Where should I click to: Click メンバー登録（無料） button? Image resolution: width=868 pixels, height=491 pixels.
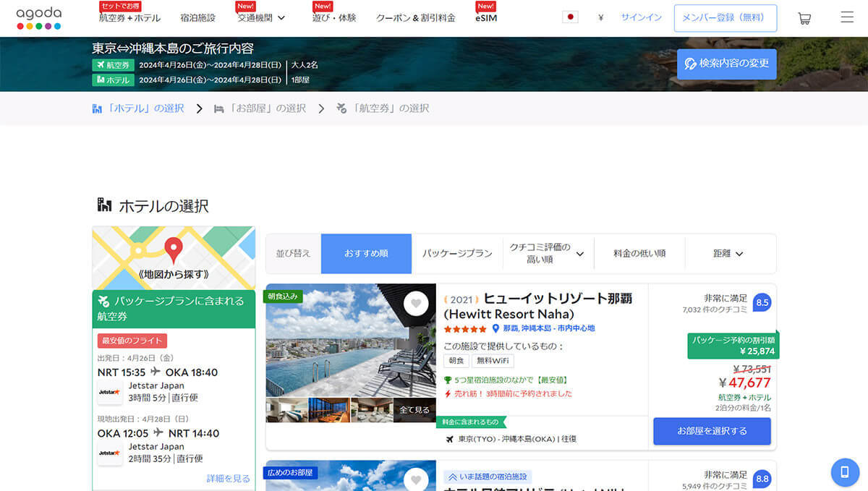[726, 18]
